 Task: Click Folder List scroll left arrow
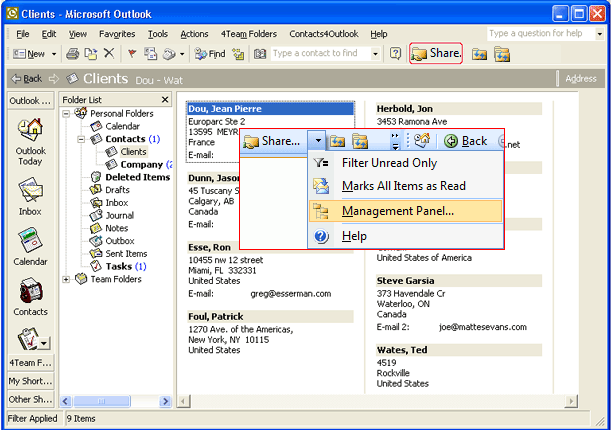65,401
